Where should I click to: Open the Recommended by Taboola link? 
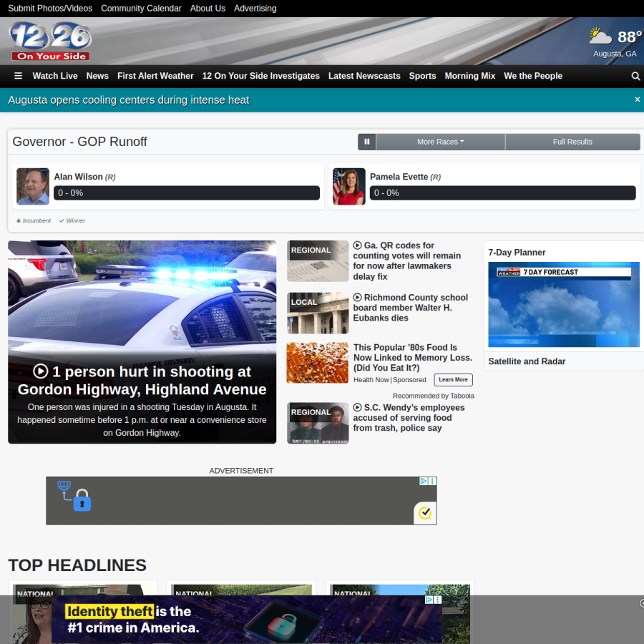pyautogui.click(x=434, y=396)
